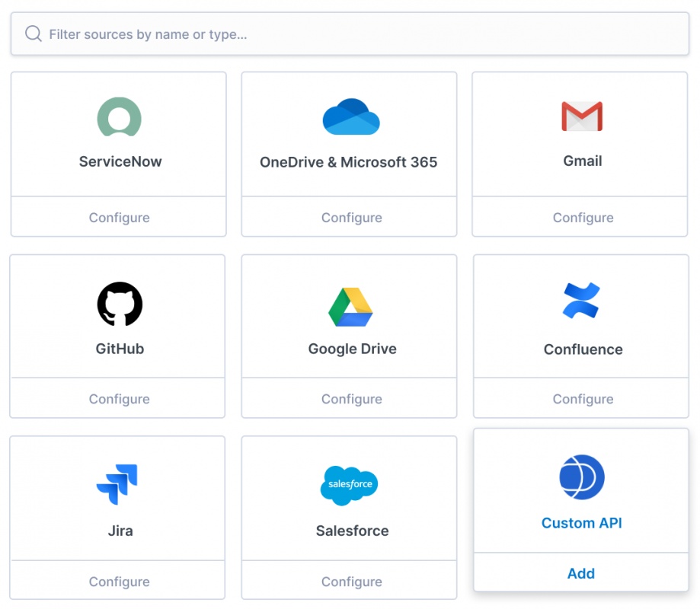Click the Confluence logo icon

point(582,301)
